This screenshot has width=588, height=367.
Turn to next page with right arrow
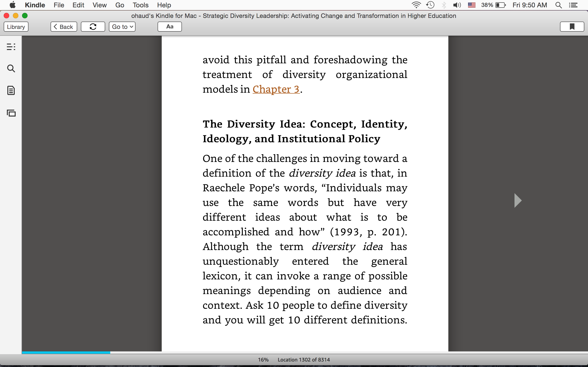518,200
